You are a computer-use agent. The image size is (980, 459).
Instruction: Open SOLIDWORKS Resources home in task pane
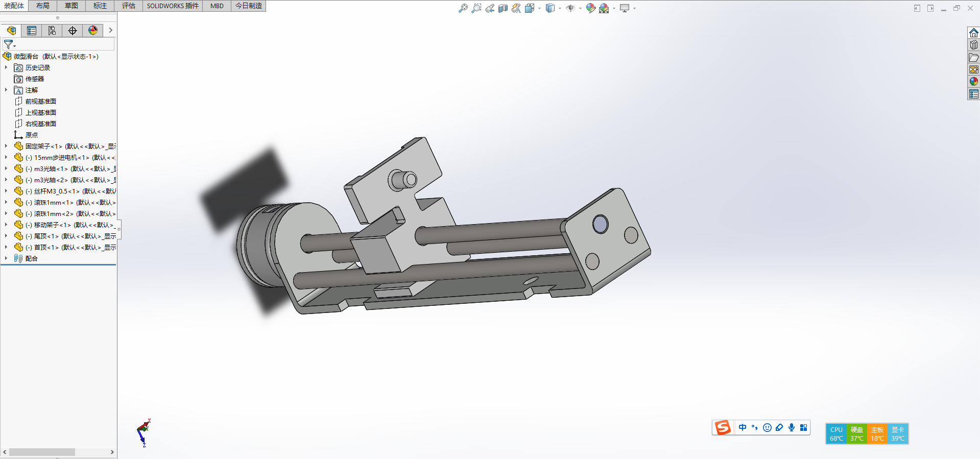pos(974,33)
